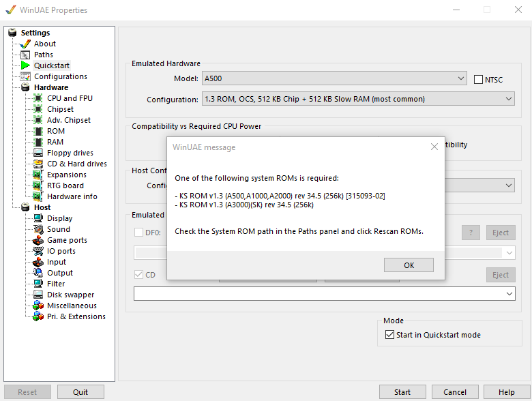This screenshot has height=401, width=532.
Task: Click the KS ROM v1.3 A3000 line
Action: (244, 205)
